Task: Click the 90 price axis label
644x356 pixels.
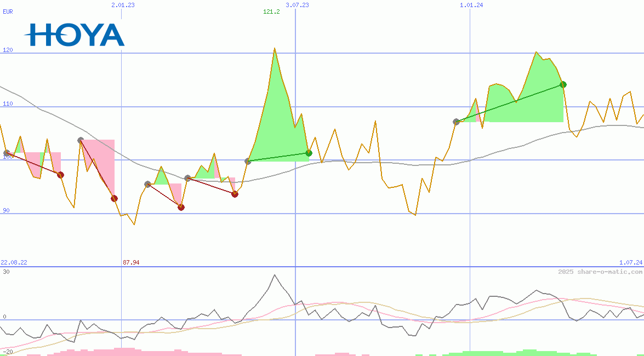Action: click(6, 211)
